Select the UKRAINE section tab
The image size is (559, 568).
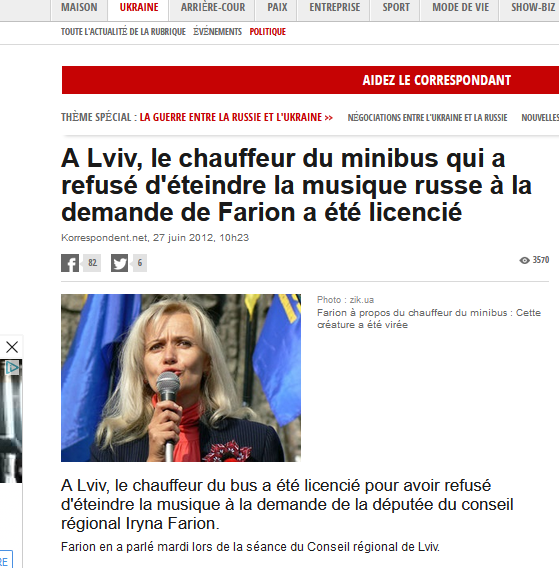139,7
